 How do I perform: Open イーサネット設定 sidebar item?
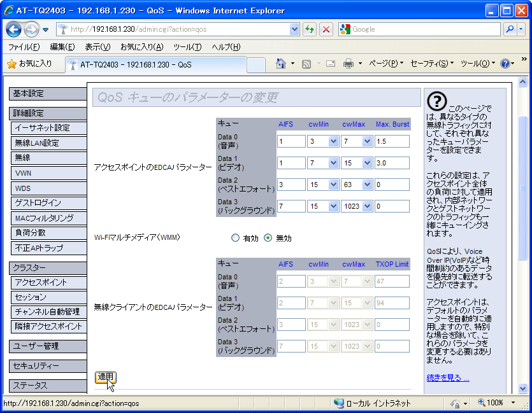pyautogui.click(x=49, y=128)
